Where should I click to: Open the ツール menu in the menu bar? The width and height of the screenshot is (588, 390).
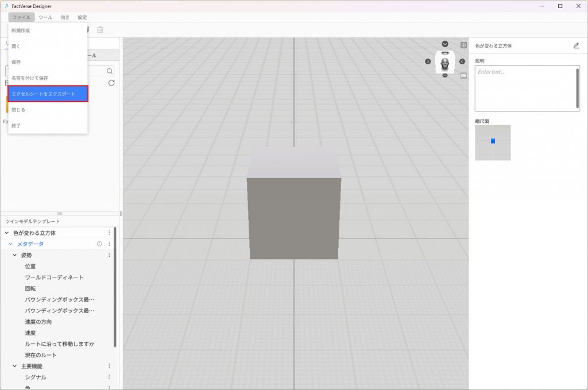45,17
